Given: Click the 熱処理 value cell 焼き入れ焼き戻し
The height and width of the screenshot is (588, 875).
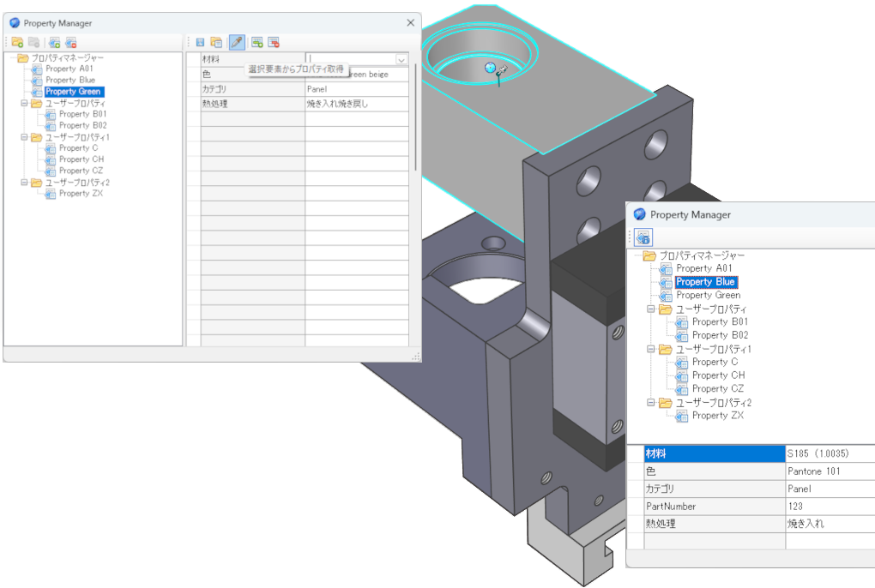Looking at the screenshot, I should pos(357,104).
